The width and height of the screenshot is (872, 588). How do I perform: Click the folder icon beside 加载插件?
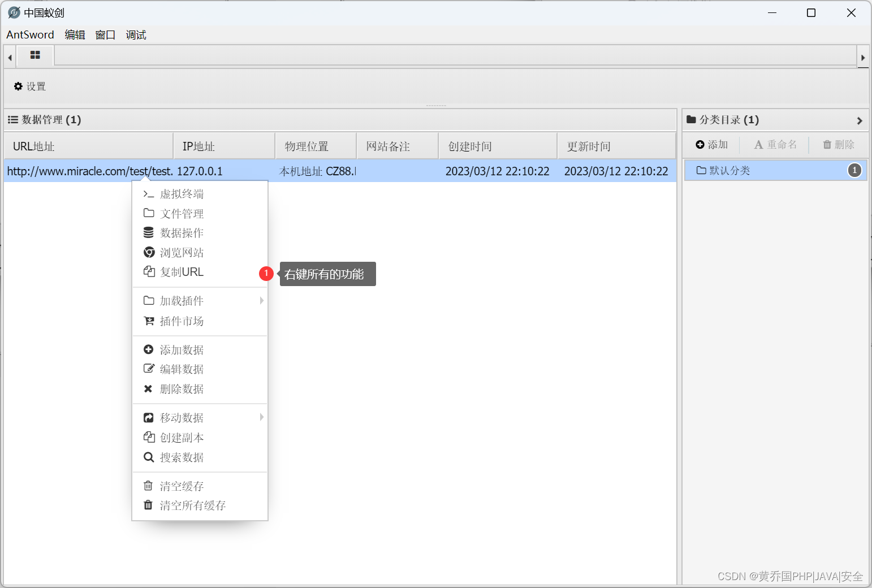click(149, 300)
